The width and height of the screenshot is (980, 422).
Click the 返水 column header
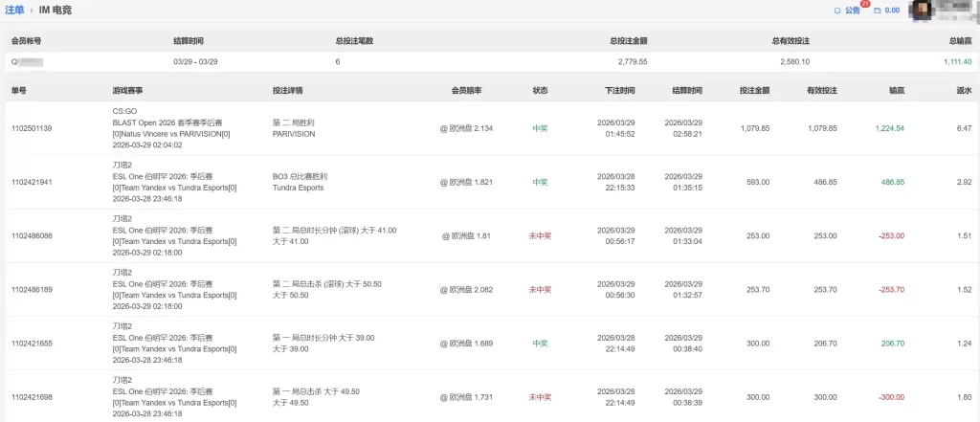coord(964,90)
